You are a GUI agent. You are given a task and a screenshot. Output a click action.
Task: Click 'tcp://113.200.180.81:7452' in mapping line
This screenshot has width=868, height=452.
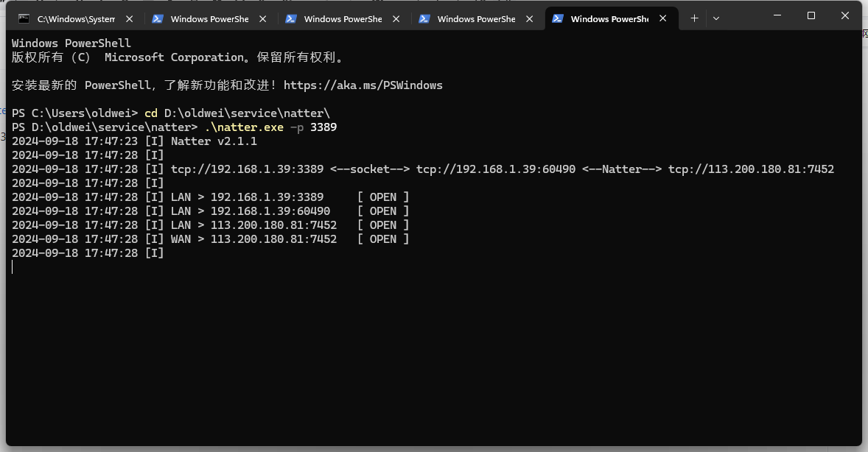point(751,169)
